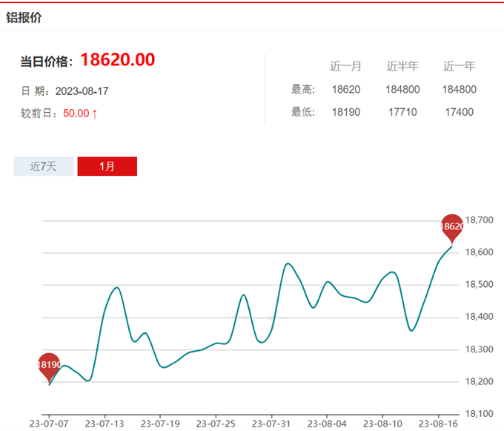
Task: Click y-axis label 18,600
Action: pyautogui.click(x=480, y=252)
